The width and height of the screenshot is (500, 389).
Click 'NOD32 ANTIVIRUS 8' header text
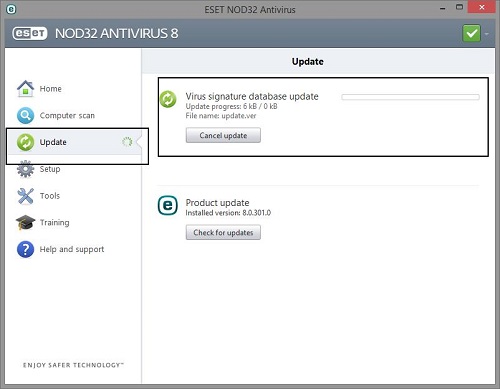point(117,33)
